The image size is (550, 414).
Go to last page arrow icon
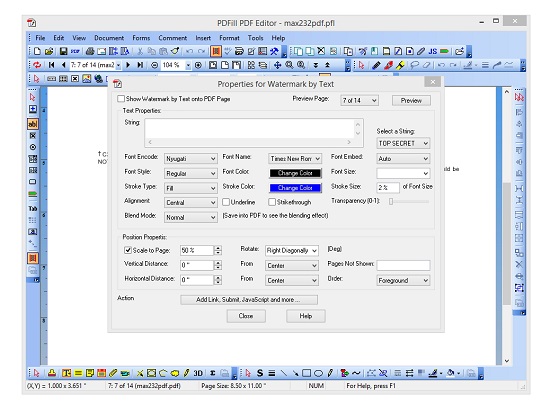140,65
